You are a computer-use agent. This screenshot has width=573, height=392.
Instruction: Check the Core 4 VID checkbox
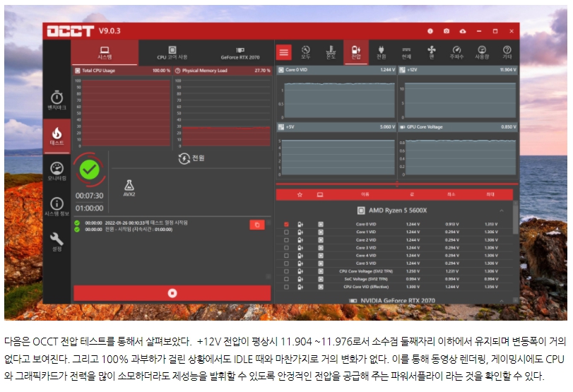(286, 256)
